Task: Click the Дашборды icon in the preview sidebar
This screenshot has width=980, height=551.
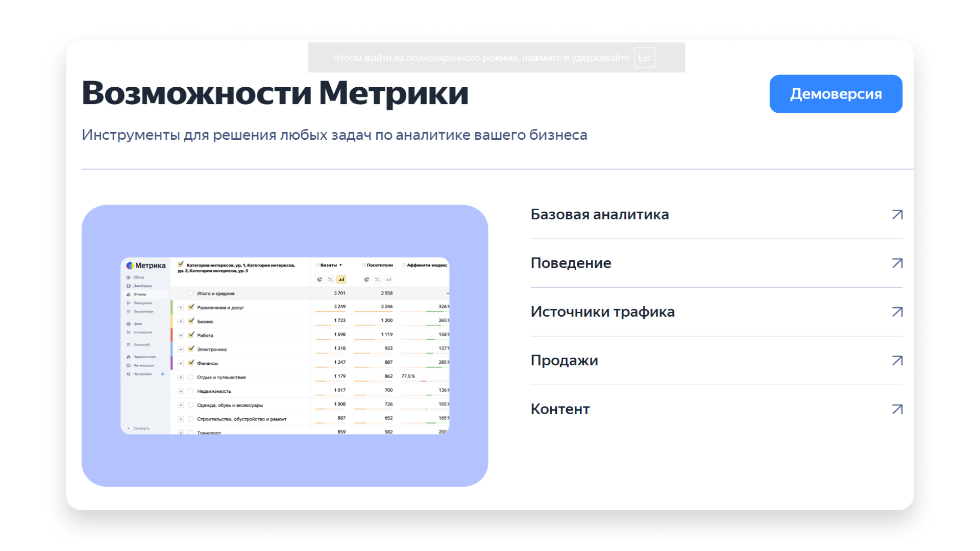Action: point(129,286)
